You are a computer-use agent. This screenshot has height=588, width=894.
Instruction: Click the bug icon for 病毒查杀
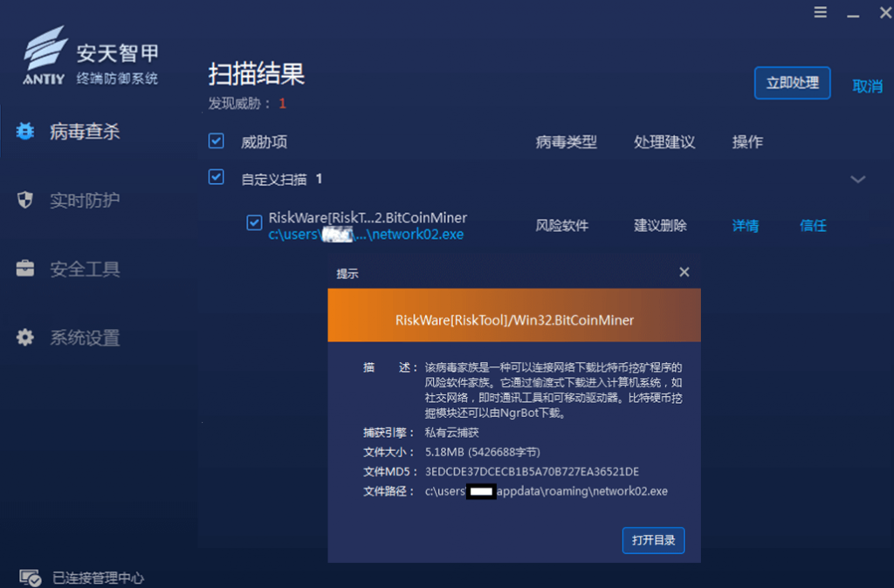pyautogui.click(x=25, y=132)
